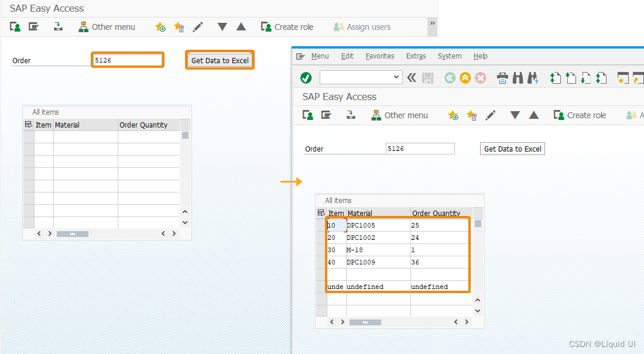The height and width of the screenshot is (354, 644).
Task: Click Add to Favorites star in front window
Action: point(453,115)
